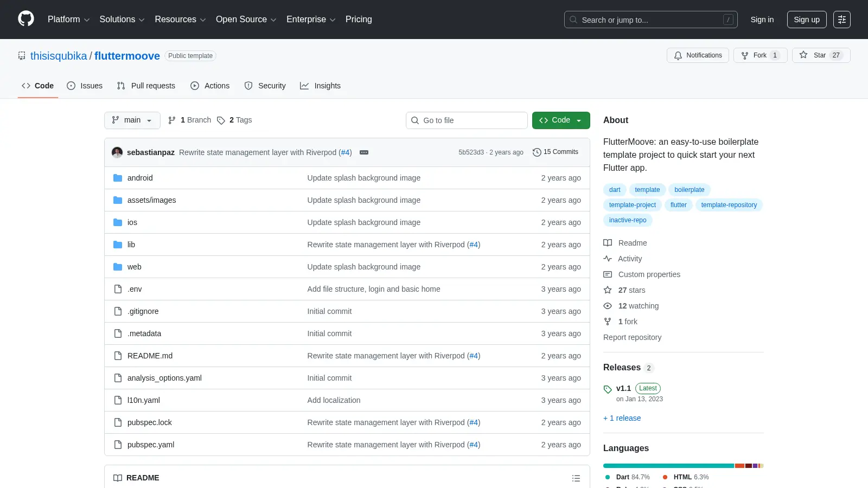Star the repository with the star icon
This screenshot has width=868, height=488.
click(803, 55)
